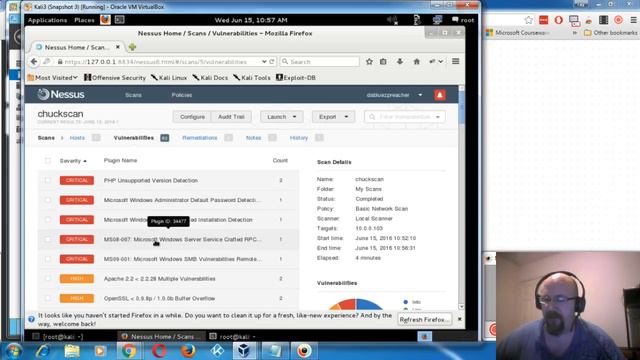Open the Chrome window menu icon
Viewport: 640px width, 360px height.
[x=634, y=20]
